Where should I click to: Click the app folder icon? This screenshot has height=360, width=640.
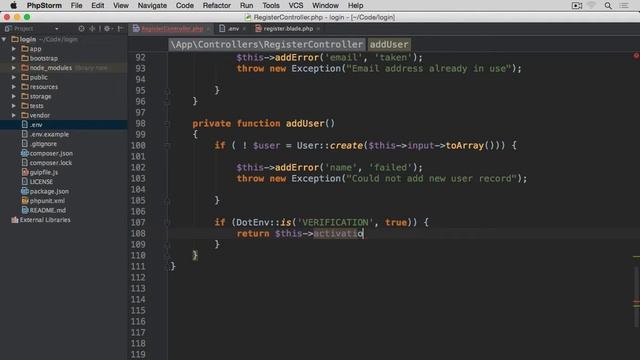point(24,49)
